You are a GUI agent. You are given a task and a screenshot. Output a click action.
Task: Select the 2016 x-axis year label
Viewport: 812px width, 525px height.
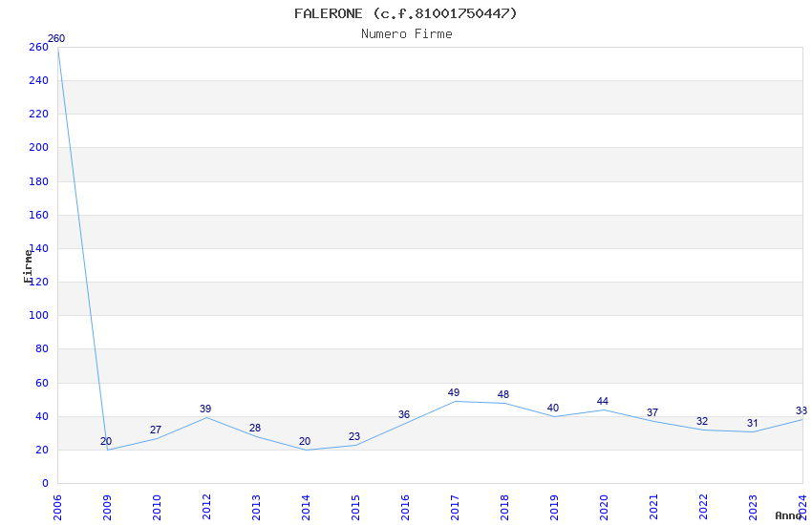pos(405,508)
